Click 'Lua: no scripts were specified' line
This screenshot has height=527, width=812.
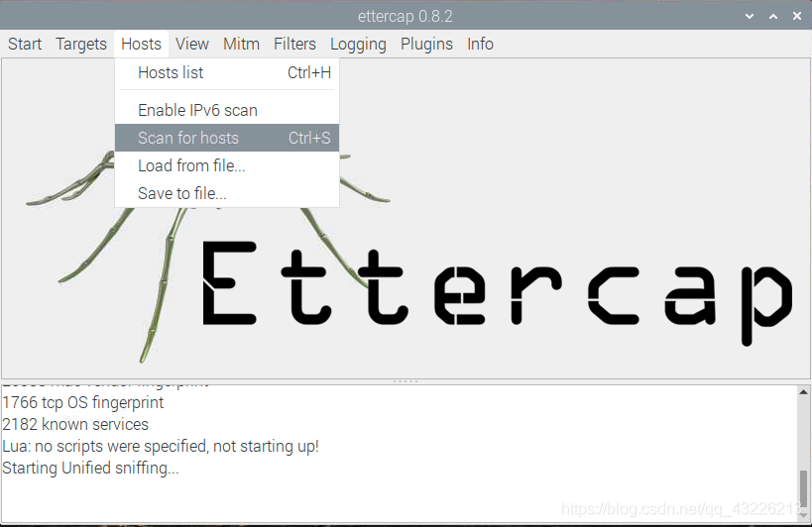[160, 446]
